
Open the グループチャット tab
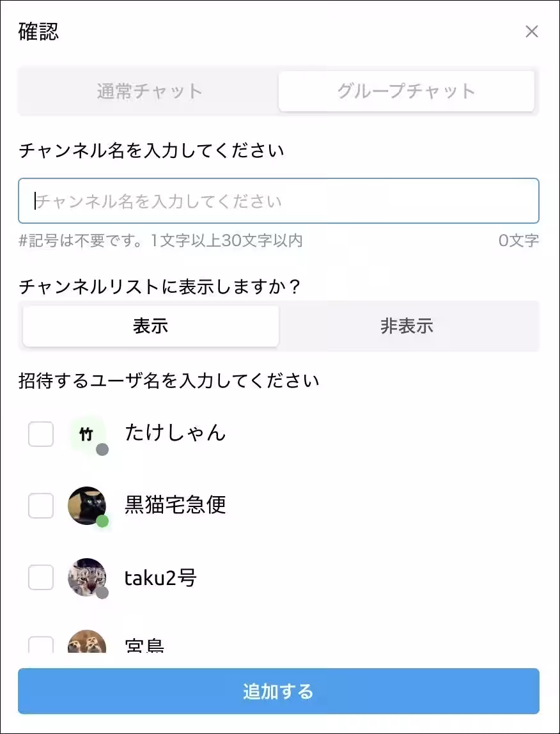point(407,91)
